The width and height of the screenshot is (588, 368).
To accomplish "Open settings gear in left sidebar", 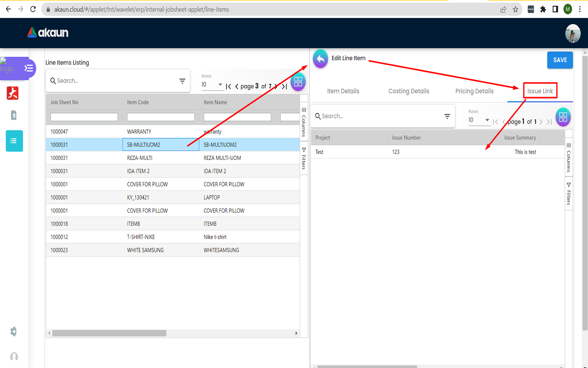I will pyautogui.click(x=13, y=331).
